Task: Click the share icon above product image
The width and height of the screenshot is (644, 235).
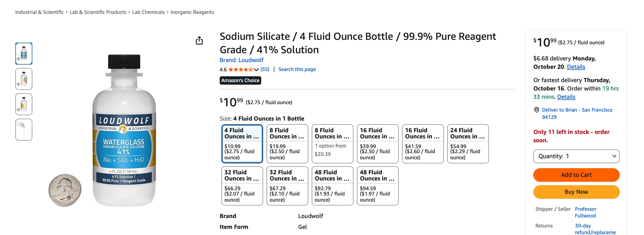Action: tap(199, 41)
